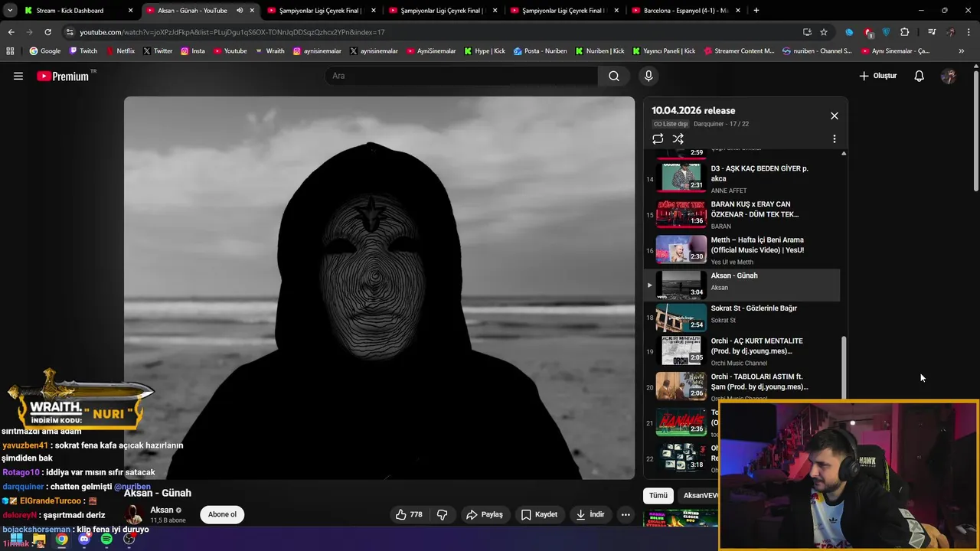Open Darqquiner playlist owner link
This screenshot has width=980, height=551.
click(x=708, y=124)
